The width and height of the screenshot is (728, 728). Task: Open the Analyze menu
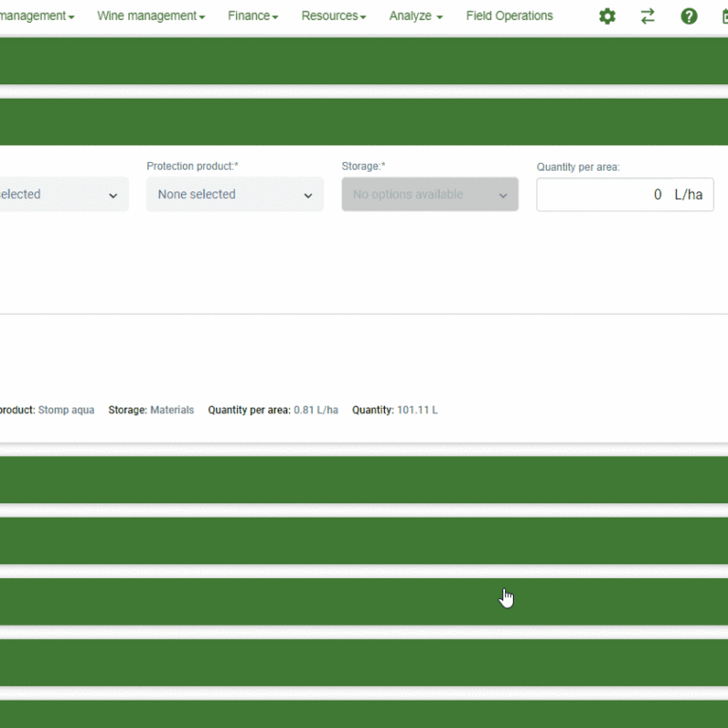click(416, 16)
